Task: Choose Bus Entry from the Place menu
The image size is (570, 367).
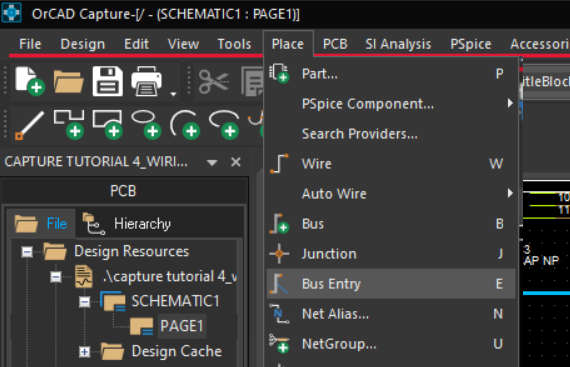Action: point(391,284)
